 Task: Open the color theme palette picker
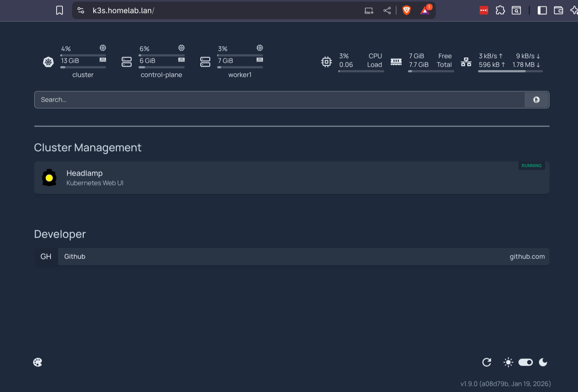tap(38, 362)
